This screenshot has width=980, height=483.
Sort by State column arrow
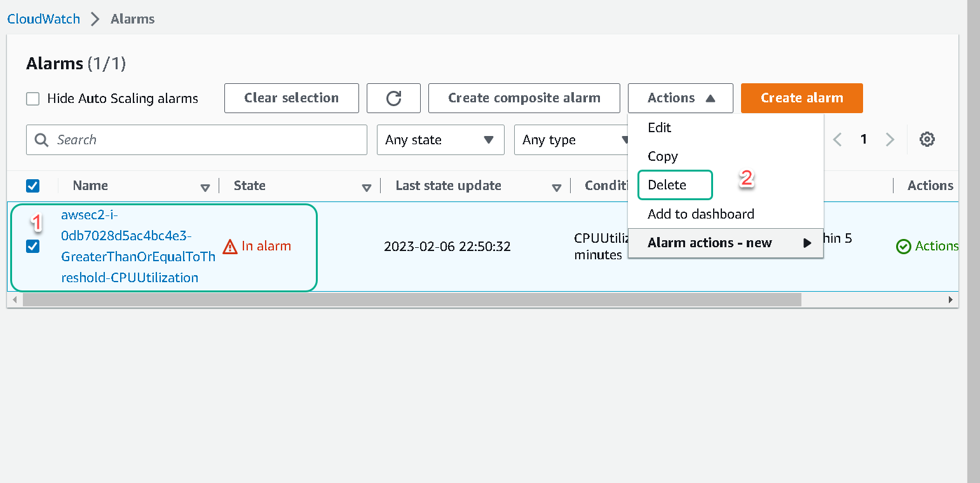point(367,187)
